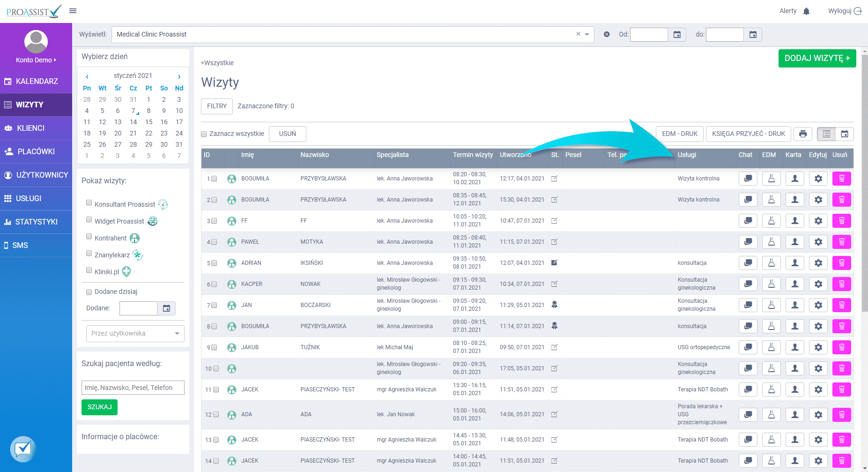Click SZUKAJ search button
The height and width of the screenshot is (472, 868).
point(99,407)
